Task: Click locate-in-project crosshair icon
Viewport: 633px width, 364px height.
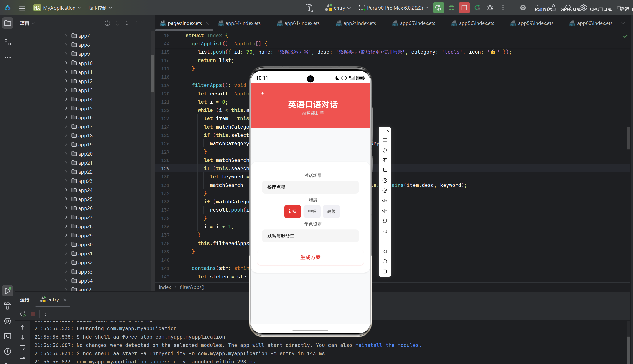Action: 107,23
